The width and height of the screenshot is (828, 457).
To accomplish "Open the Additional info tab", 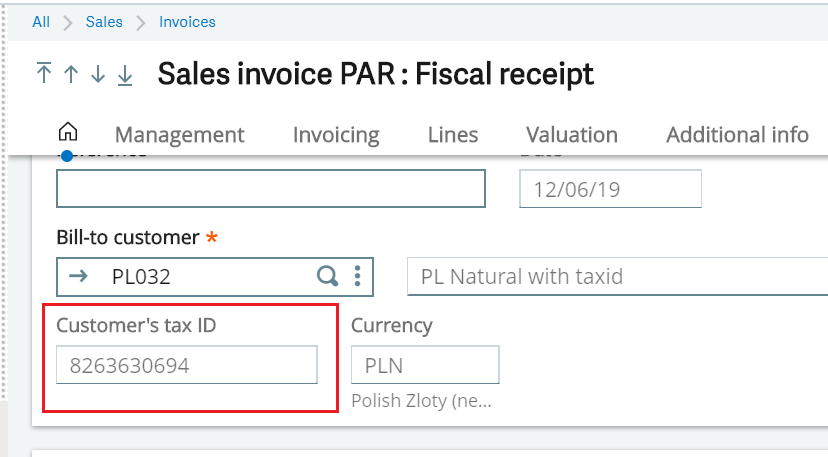I will click(x=737, y=135).
